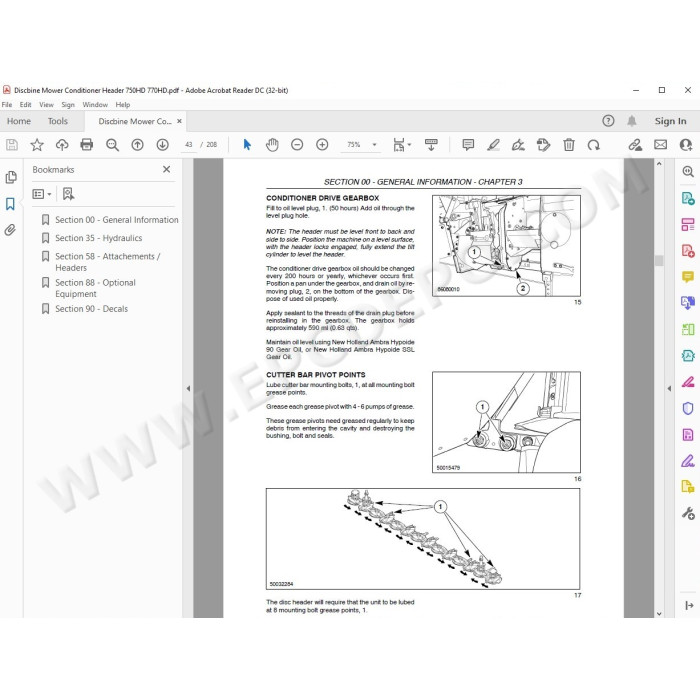Click the Delete trash icon
This screenshot has height=700, width=700.
569,145
